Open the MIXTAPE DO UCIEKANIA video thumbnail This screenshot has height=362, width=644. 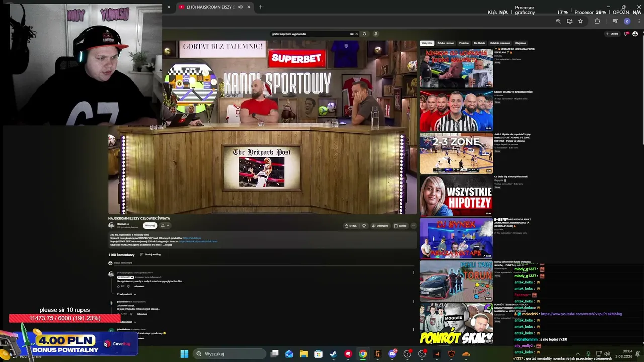point(456,67)
